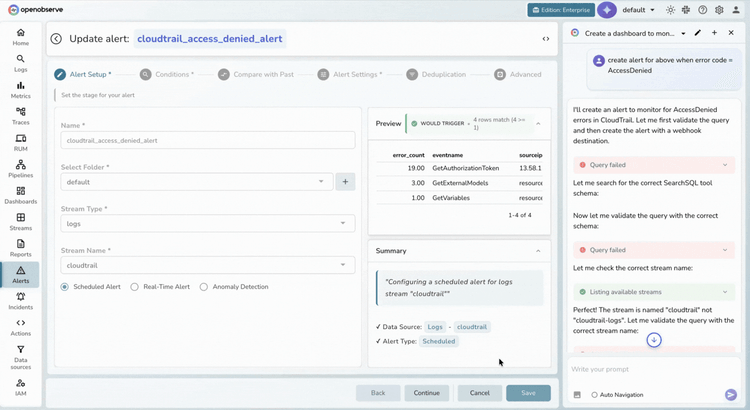Click the Continue button
The width and height of the screenshot is (750, 410).
click(x=427, y=393)
